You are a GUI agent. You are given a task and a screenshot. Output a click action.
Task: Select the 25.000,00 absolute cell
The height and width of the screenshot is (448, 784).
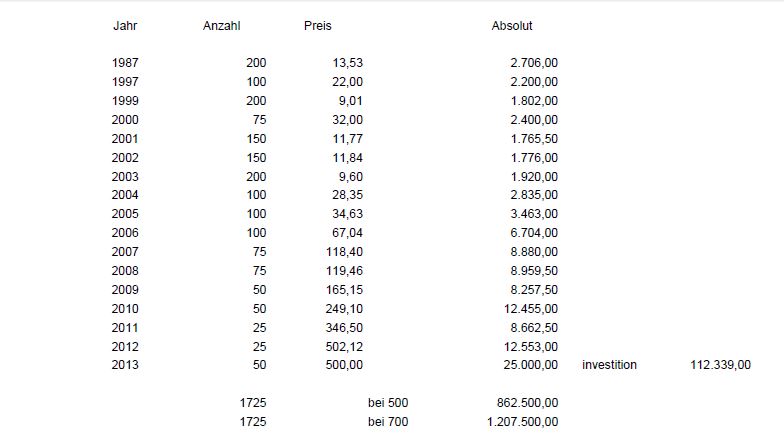point(531,365)
